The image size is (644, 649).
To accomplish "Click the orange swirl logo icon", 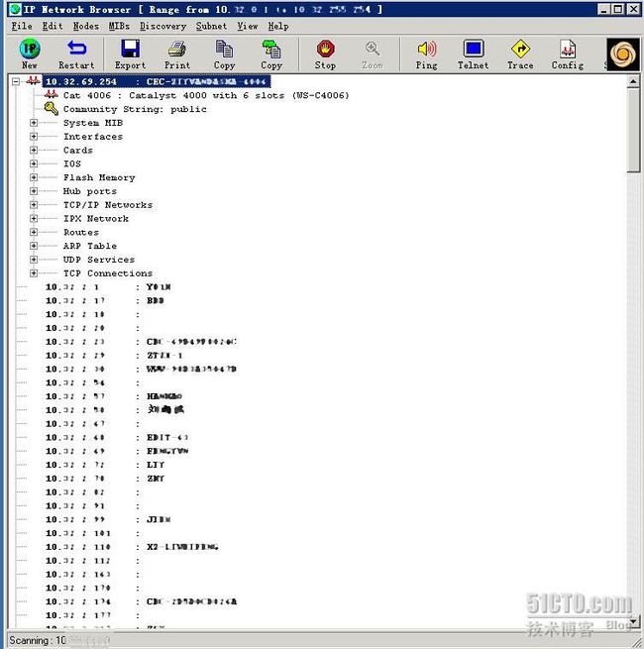I will pyautogui.click(x=623, y=54).
